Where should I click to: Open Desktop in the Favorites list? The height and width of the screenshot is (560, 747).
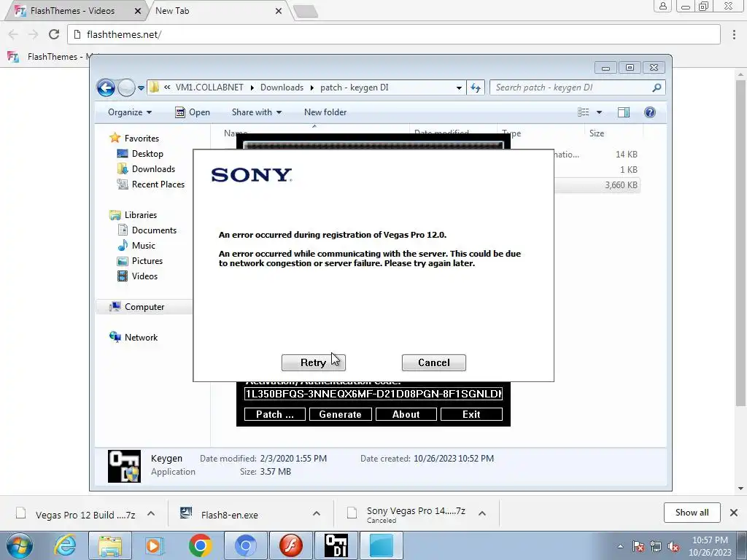[147, 154]
